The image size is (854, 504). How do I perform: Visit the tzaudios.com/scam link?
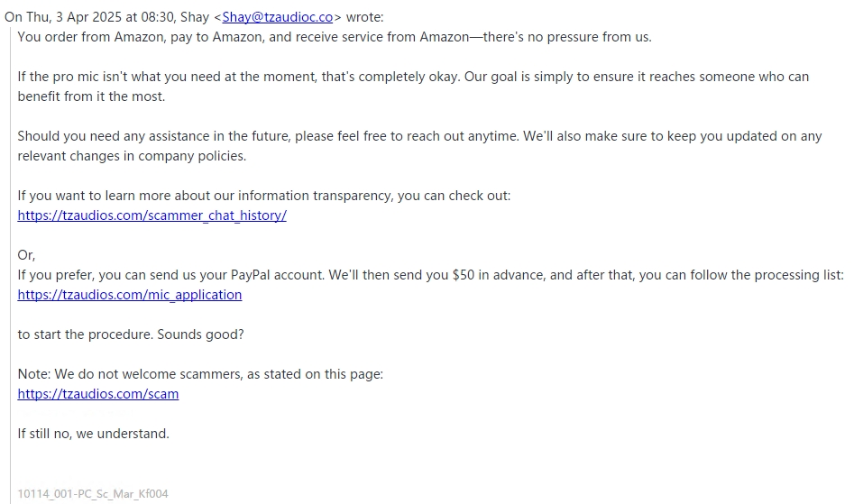tap(98, 393)
